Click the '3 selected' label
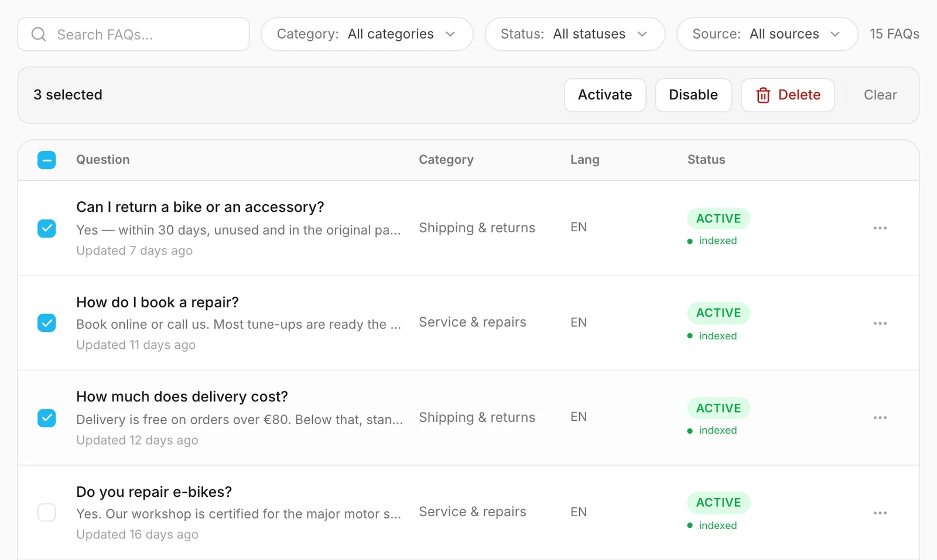 (68, 95)
